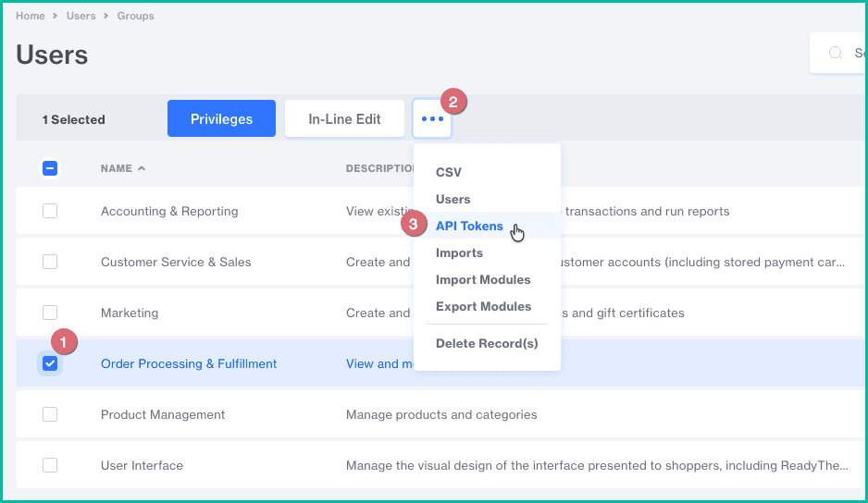
Task: Open Order Processing & Fulfillment group name
Action: pyautogui.click(x=189, y=363)
